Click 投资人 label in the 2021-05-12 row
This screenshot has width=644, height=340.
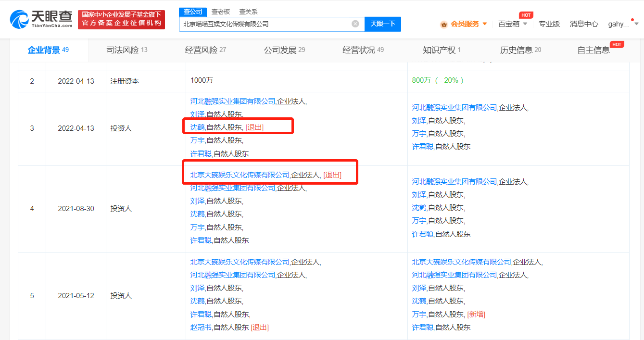[121, 296]
